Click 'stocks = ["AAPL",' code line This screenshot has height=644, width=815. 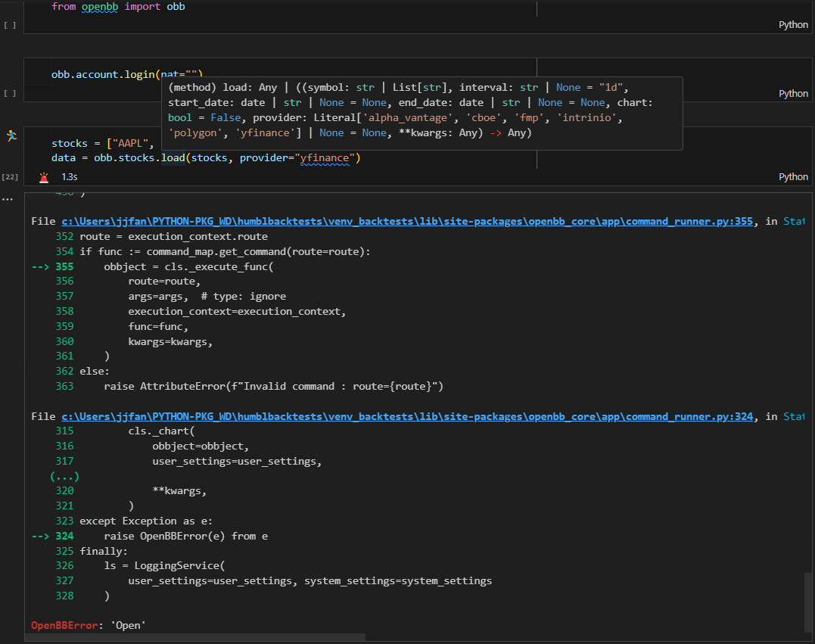tap(102, 144)
